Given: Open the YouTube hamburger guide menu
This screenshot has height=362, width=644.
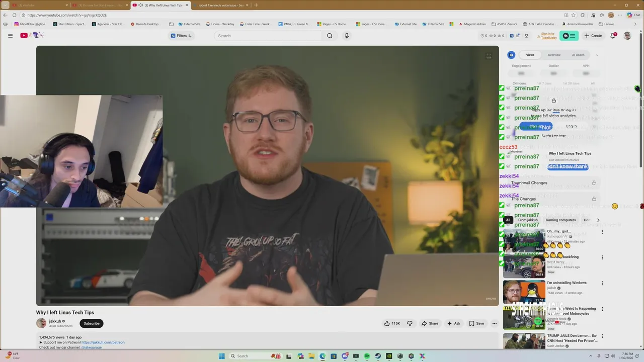Looking at the screenshot, I should pyautogui.click(x=10, y=36).
